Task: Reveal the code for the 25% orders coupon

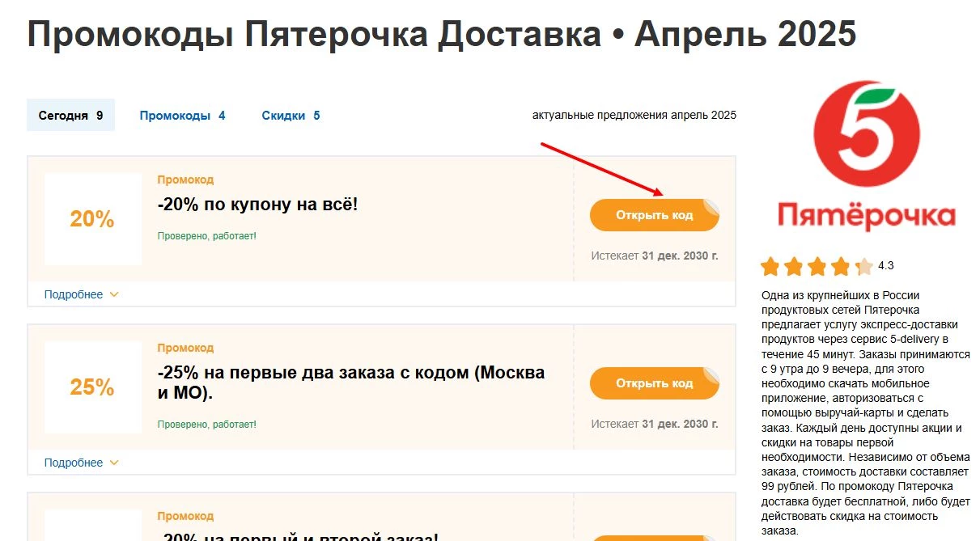Action: (x=654, y=383)
